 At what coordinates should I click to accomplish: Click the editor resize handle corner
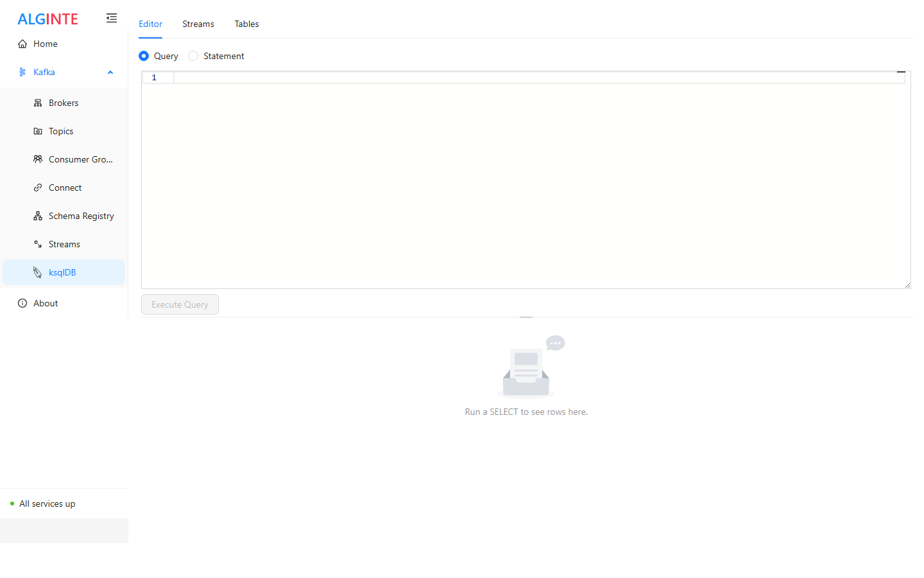[x=907, y=285]
